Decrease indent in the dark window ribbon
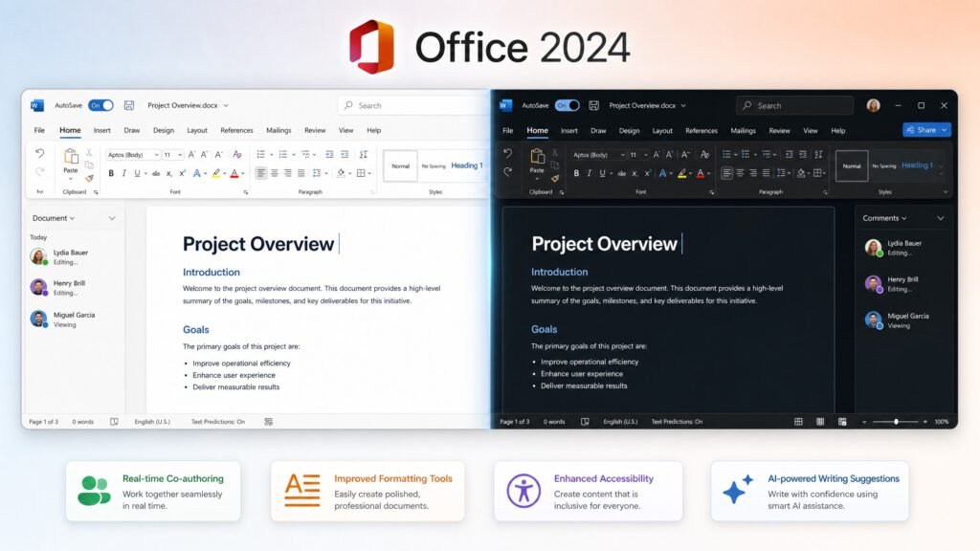This screenshot has height=551, width=980. [789, 154]
